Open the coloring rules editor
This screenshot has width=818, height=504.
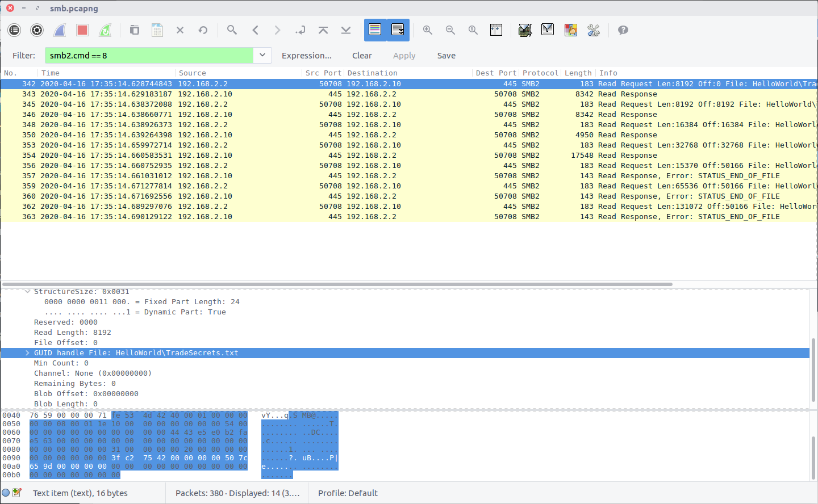coord(571,30)
